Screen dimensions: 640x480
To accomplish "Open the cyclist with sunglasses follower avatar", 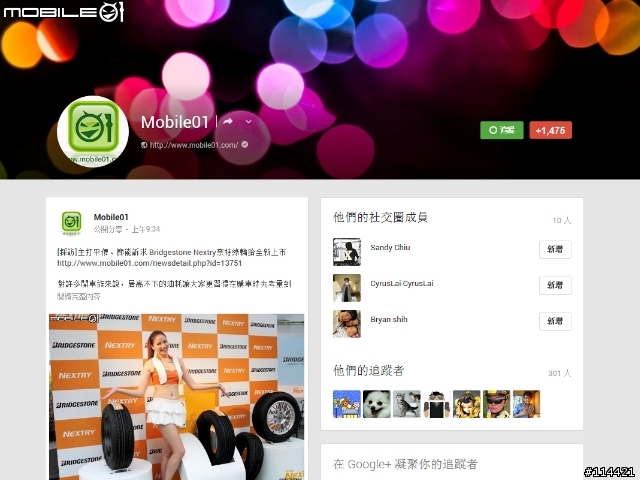I will pos(496,404).
